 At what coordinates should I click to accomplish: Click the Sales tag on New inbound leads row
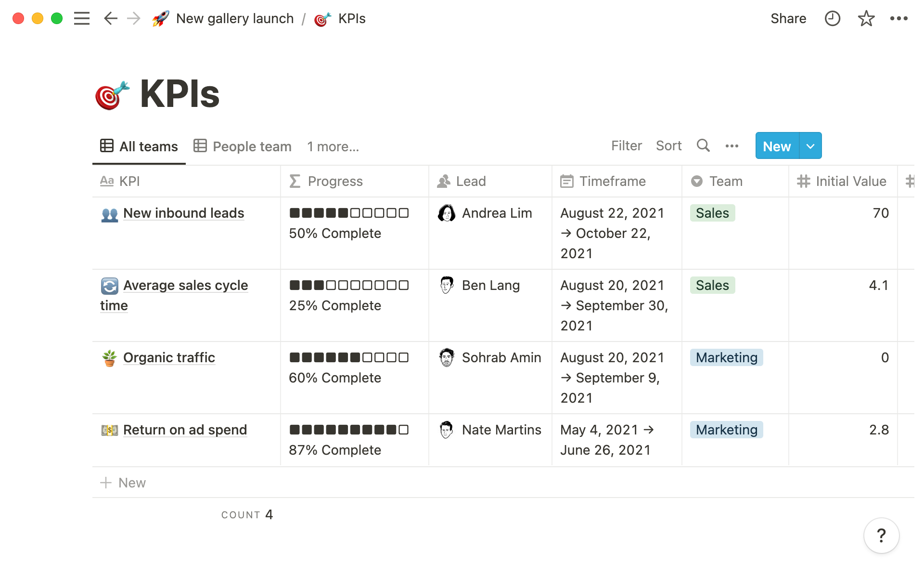[x=712, y=212]
